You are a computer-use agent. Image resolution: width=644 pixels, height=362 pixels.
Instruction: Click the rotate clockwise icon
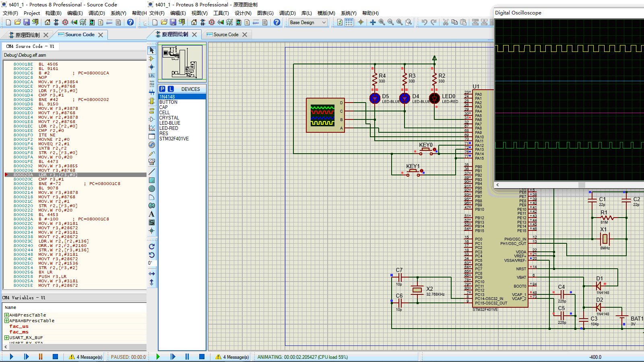pyautogui.click(x=152, y=247)
